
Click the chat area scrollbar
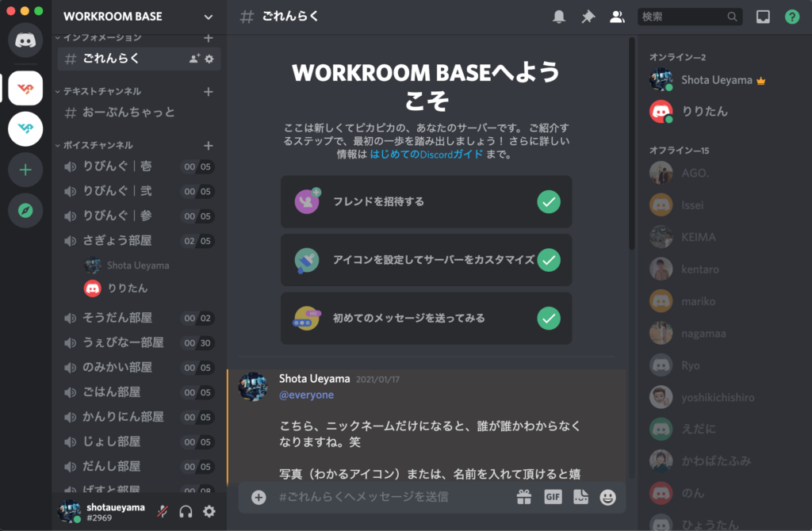pyautogui.click(x=631, y=145)
